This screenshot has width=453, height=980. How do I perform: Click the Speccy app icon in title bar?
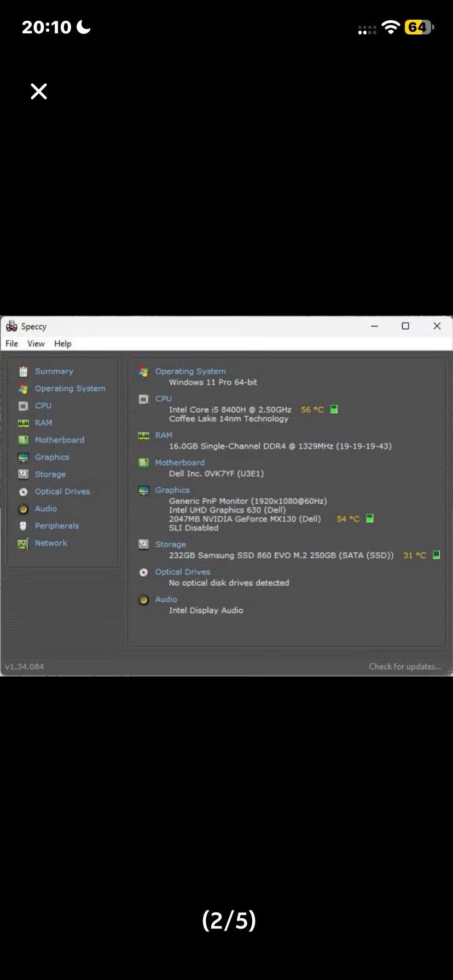point(11,326)
